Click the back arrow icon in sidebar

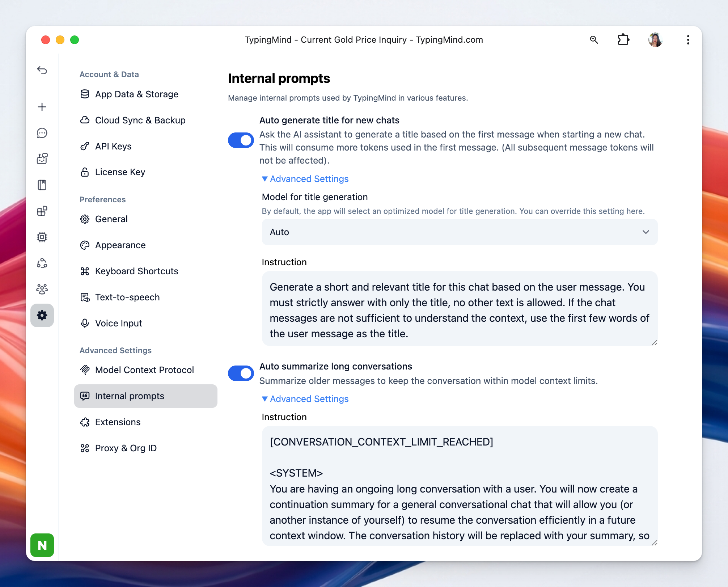[x=42, y=70]
